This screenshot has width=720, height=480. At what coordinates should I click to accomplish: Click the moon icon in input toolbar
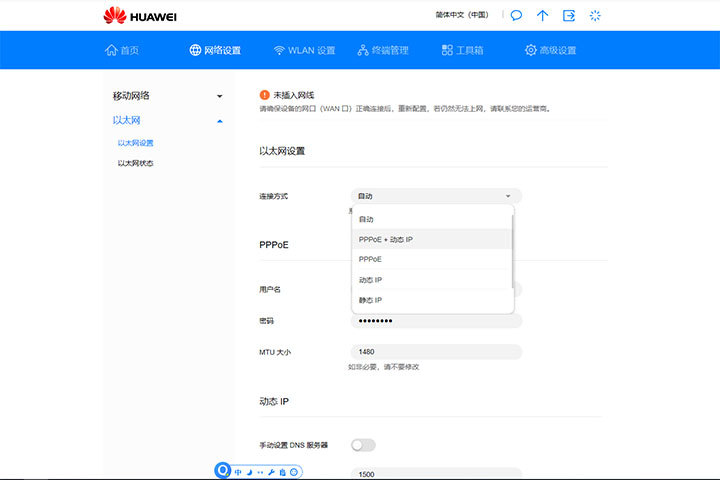pos(249,471)
